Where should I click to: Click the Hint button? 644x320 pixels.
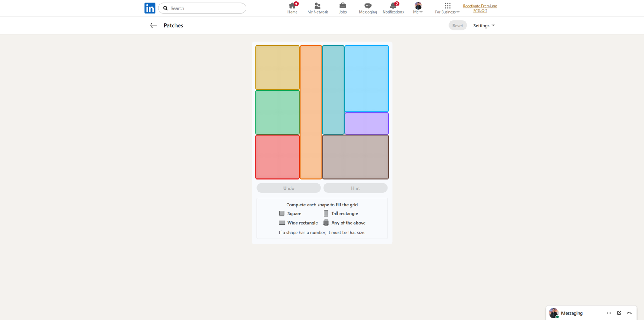pyautogui.click(x=355, y=188)
